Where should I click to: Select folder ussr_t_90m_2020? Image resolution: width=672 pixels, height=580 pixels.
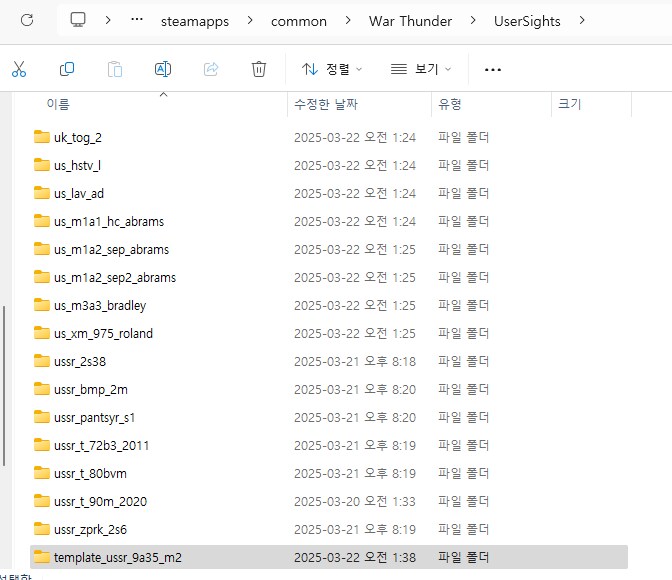[100, 502]
